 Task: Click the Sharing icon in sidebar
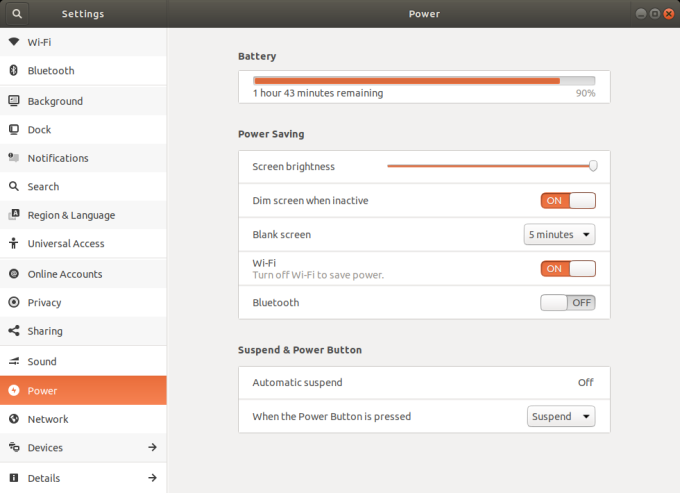click(14, 331)
